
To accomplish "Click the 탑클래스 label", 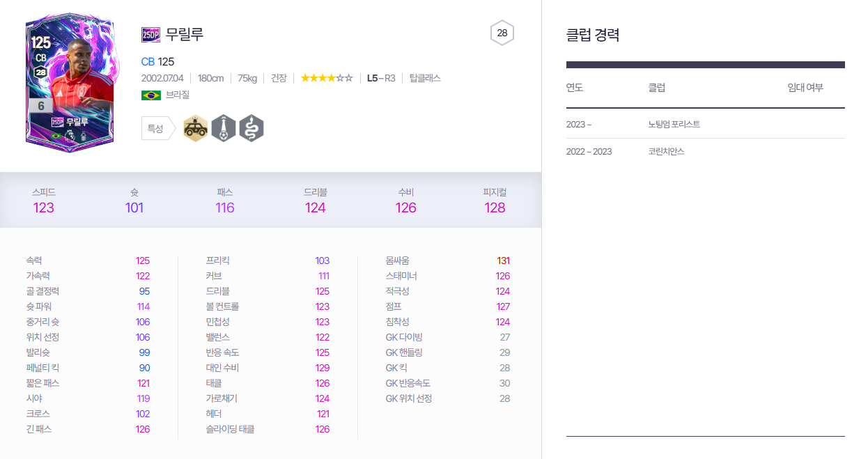I will [425, 78].
